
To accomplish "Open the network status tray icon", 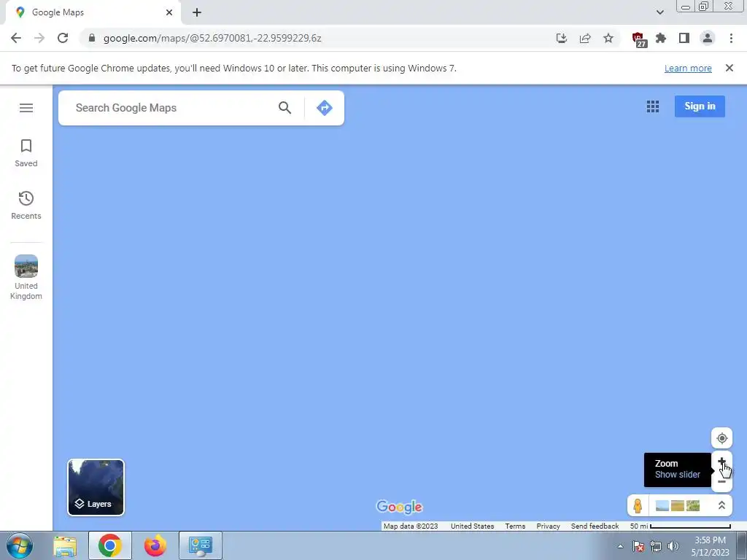I will coord(656,546).
